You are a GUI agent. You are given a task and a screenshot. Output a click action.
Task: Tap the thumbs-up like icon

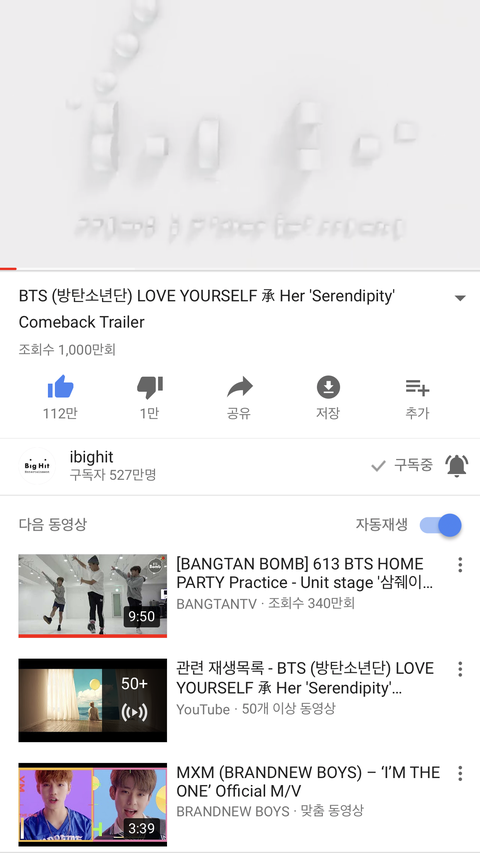60,387
